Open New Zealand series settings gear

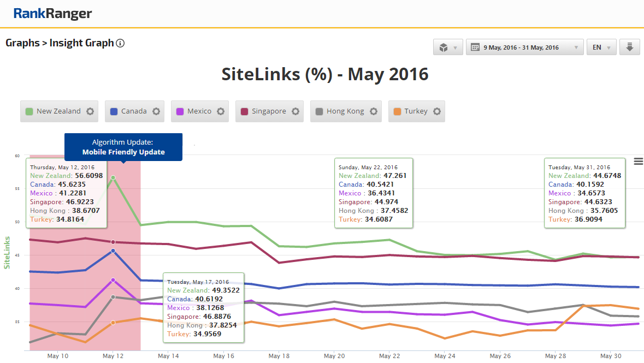(90, 111)
